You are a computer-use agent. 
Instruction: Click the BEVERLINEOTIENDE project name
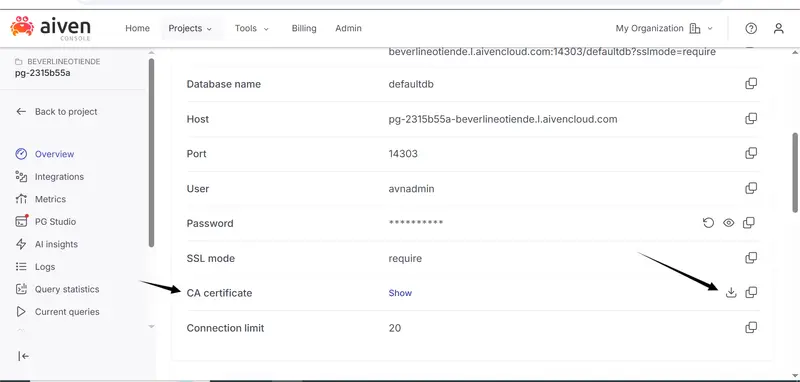point(64,62)
